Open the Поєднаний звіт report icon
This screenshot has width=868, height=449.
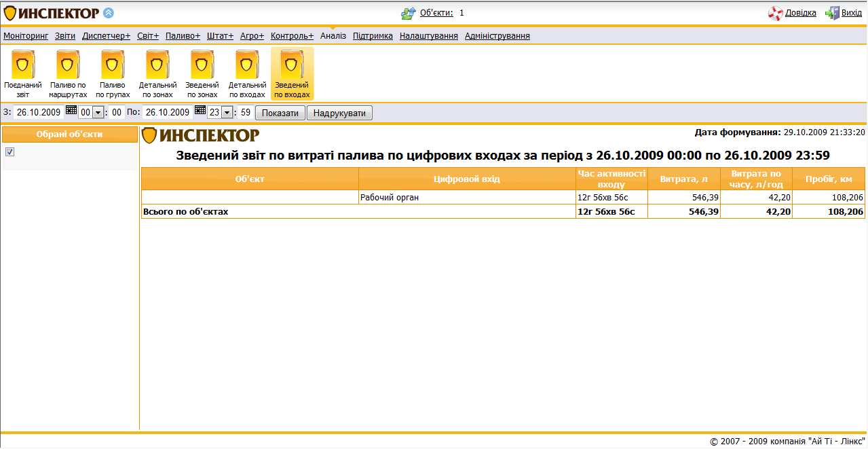24,73
